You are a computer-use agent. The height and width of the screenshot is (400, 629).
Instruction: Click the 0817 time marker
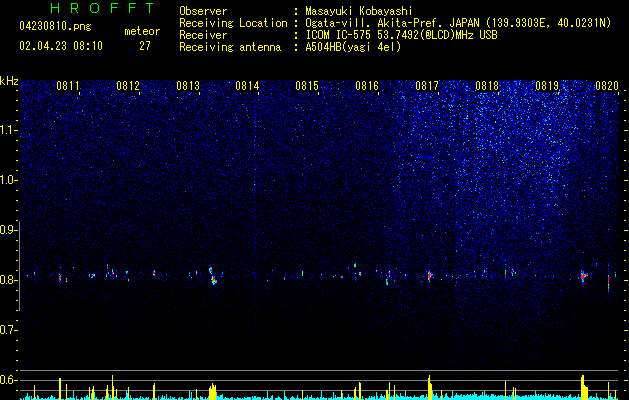(427, 86)
